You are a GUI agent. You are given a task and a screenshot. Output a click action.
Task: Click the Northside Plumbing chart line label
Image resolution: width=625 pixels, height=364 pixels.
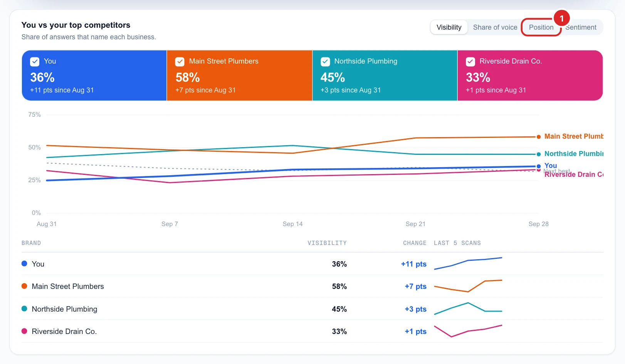click(x=574, y=154)
